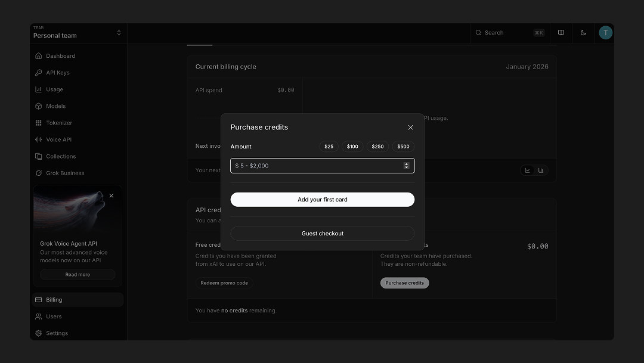
Task: Click the Purchase credits dialog title
Action: point(259,128)
